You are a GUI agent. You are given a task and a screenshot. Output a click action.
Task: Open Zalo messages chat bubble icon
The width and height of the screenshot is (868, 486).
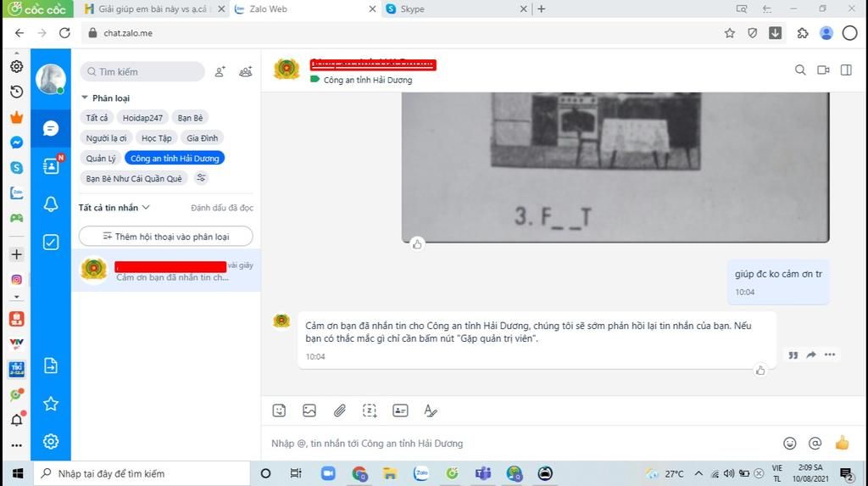coord(50,129)
